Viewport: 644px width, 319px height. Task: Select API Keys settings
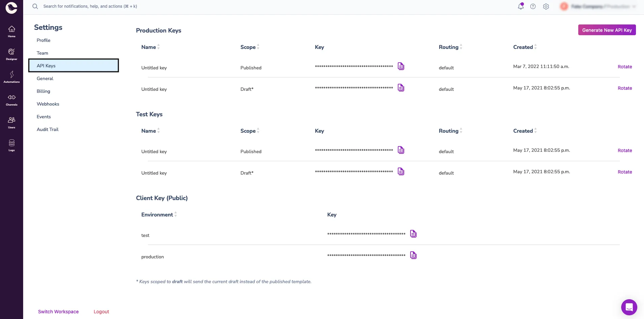(x=73, y=66)
